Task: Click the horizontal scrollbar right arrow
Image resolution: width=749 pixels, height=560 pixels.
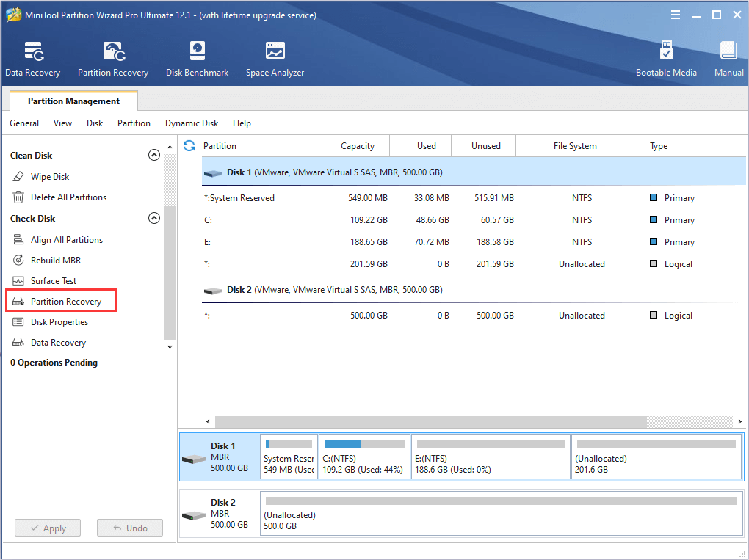Action: click(739, 421)
